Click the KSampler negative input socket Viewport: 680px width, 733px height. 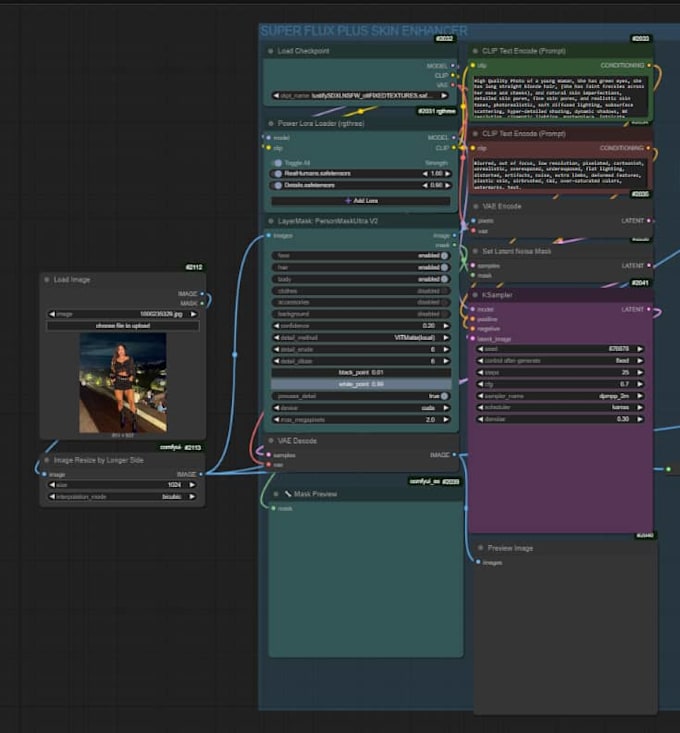tap(473, 329)
